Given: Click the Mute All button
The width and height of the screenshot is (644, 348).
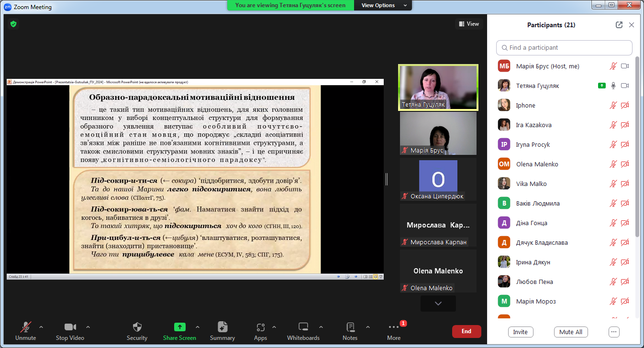Looking at the screenshot, I should pyautogui.click(x=570, y=332).
